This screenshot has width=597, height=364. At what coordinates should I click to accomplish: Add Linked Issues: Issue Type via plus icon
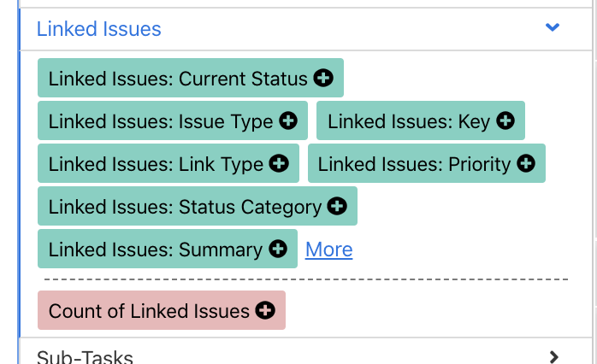(289, 121)
